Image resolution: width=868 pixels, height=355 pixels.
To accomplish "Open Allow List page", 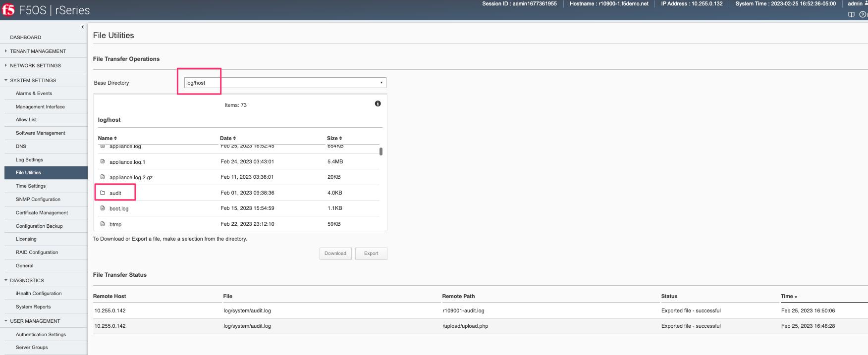I will point(26,119).
